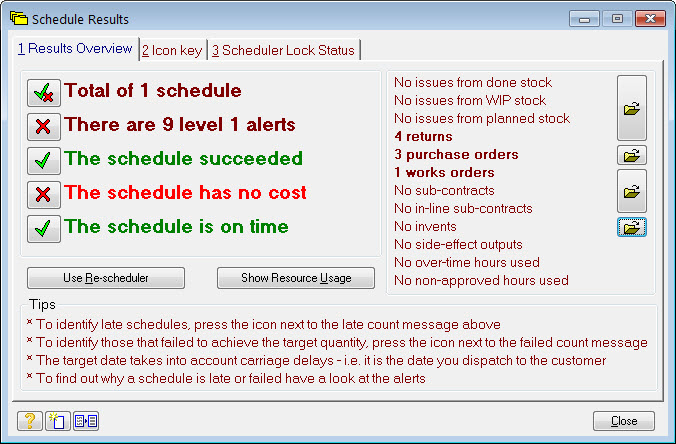The image size is (676, 444).
Task: Click the yellow question mark help icon
Action: pos(29,421)
